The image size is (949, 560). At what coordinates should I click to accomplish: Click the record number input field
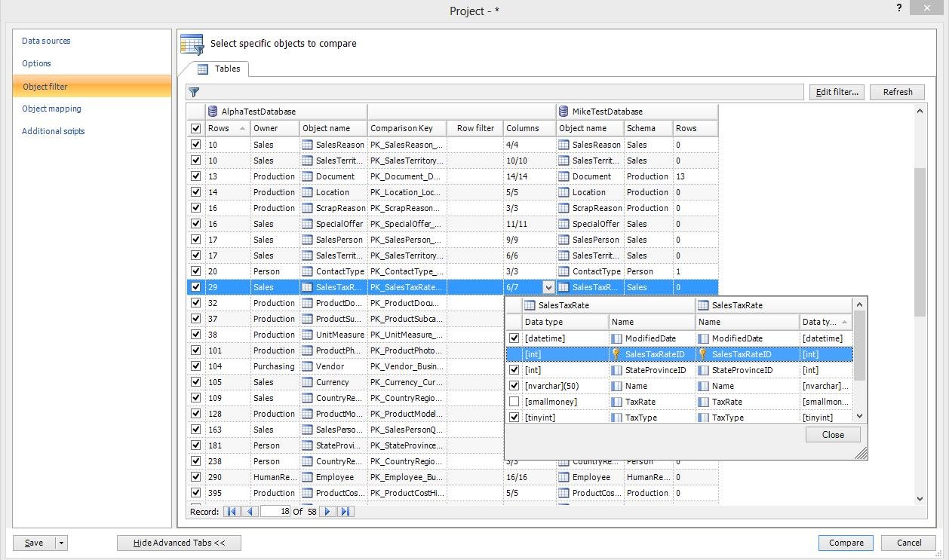(x=275, y=511)
